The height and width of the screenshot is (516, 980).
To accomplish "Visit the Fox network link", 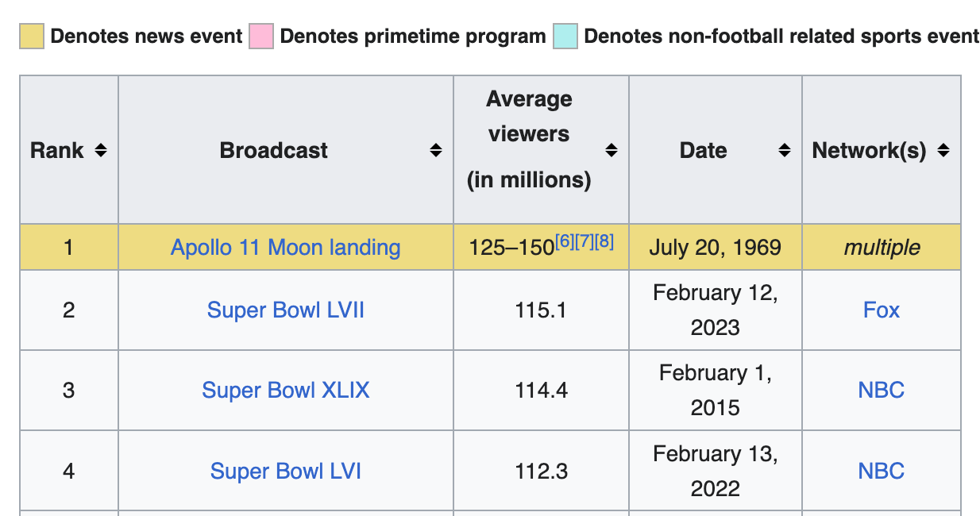I will click(x=881, y=310).
